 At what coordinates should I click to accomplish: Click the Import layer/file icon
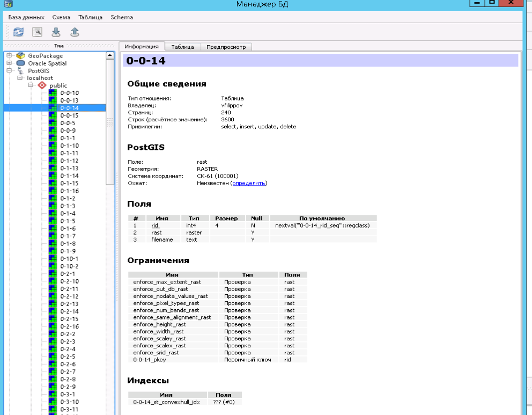(x=56, y=32)
